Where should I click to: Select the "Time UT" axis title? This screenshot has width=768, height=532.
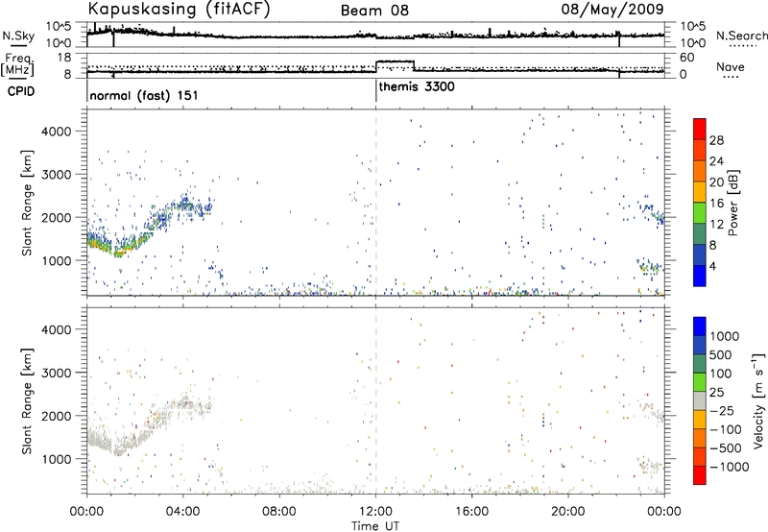(375, 525)
